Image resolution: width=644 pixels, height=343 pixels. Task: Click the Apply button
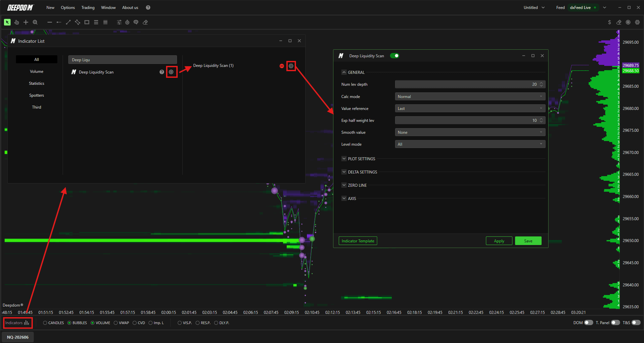pyautogui.click(x=499, y=241)
